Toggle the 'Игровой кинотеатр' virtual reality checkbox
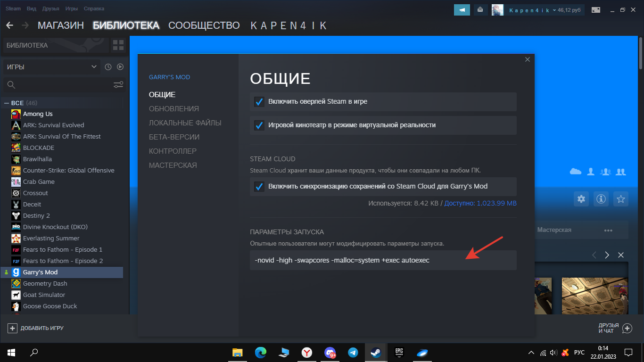The height and width of the screenshot is (362, 644). 259,125
